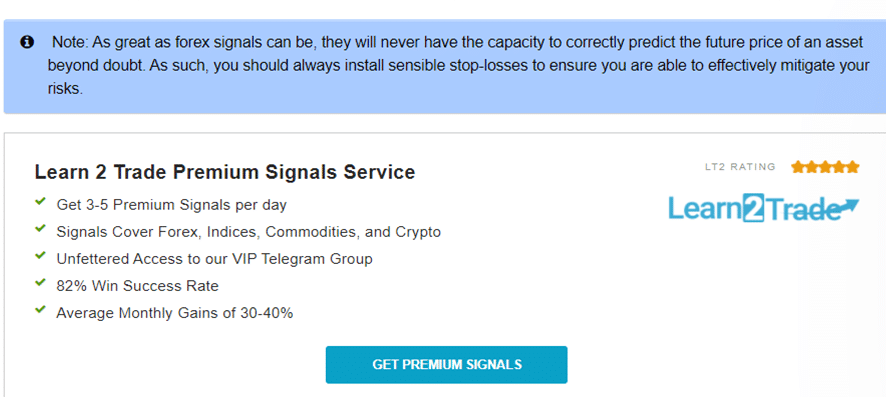Click the arrow icon in Learn2Trade logo
Viewport: 886px width, 397px height.
pos(846,207)
